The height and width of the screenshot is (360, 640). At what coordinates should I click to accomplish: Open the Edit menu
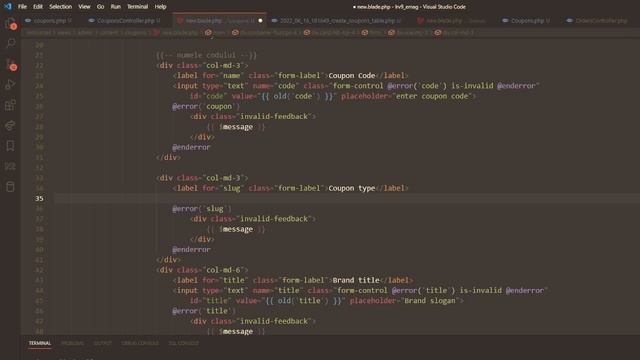click(38, 7)
